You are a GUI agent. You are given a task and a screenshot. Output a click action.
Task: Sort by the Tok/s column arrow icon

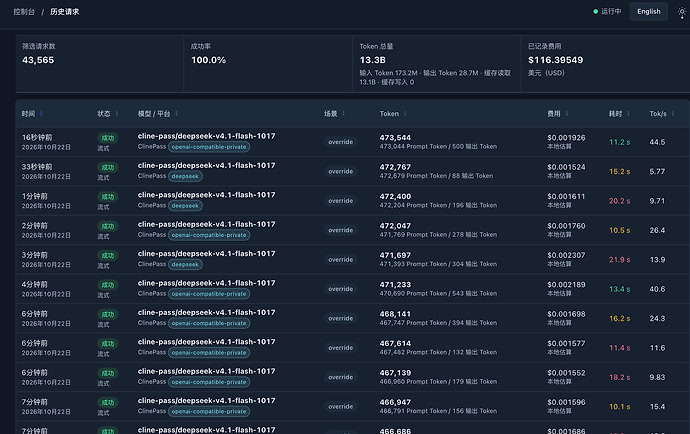point(673,114)
